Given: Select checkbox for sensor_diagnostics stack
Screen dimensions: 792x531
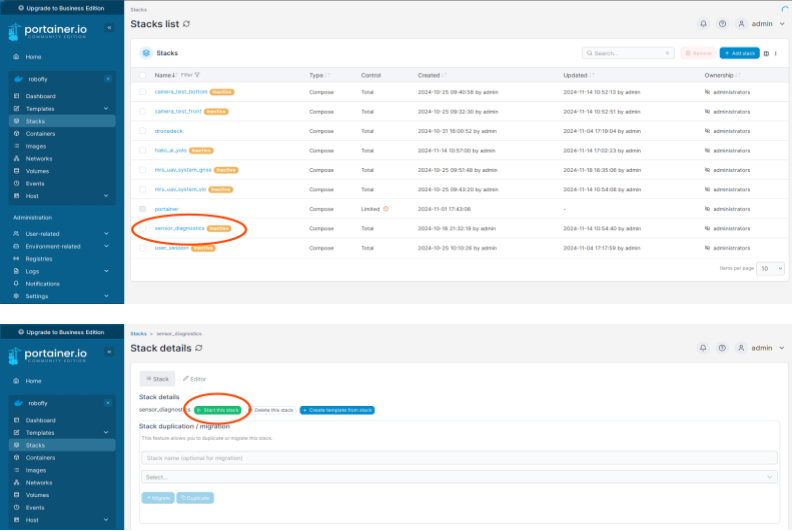Looking at the screenshot, I should 142,228.
